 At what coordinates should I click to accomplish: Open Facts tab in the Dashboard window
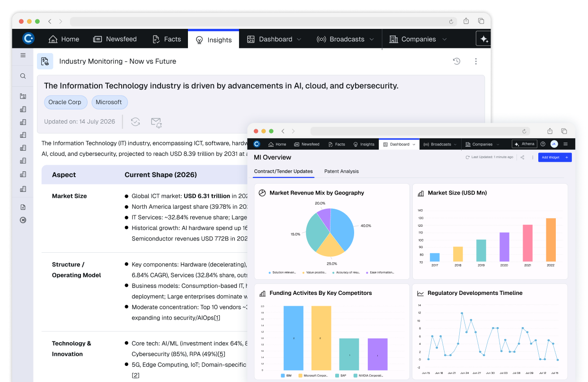pyautogui.click(x=336, y=144)
